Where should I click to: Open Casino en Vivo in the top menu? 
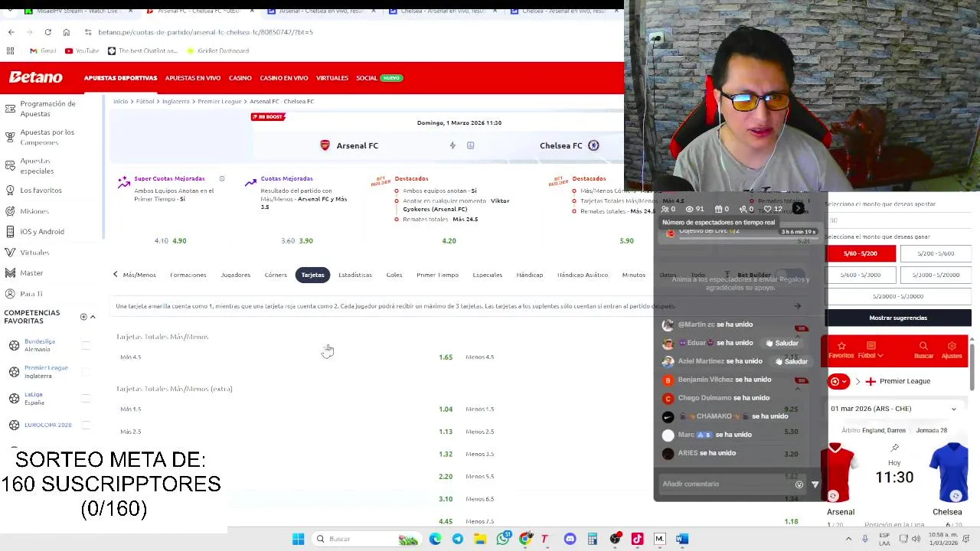284,78
